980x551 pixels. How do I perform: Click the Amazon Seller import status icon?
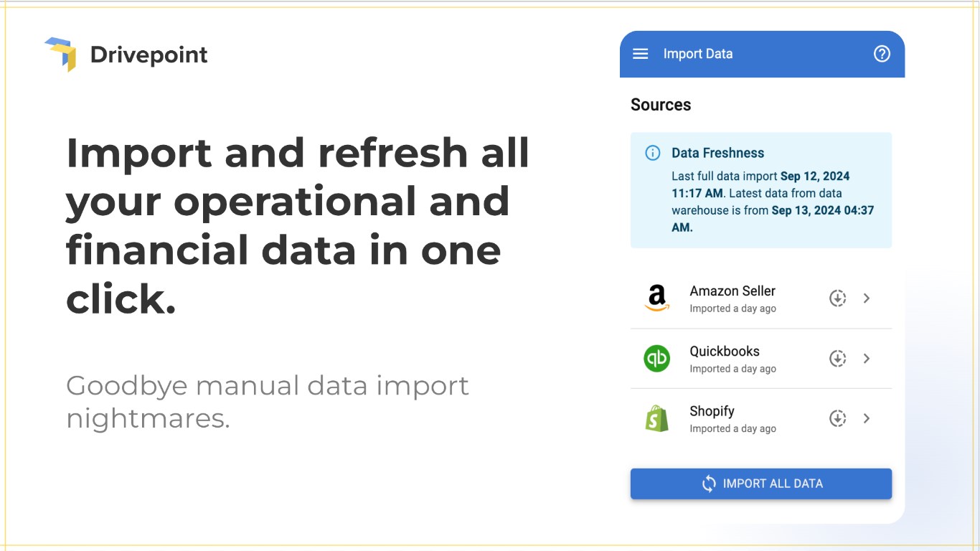point(837,298)
